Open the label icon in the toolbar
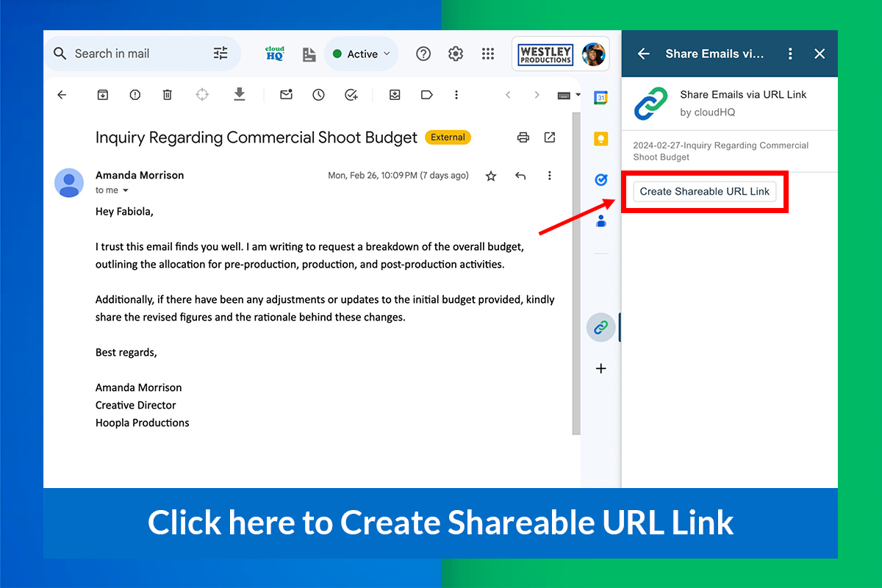Screen dimensions: 882x588 point(427,94)
